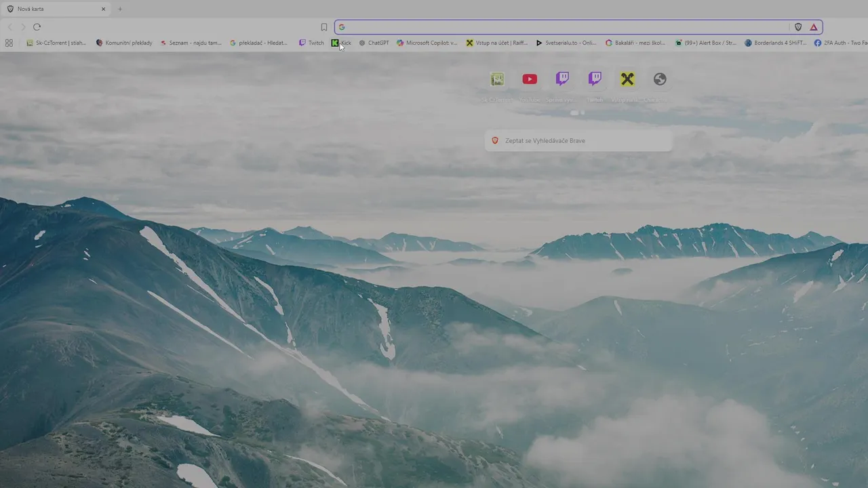Open the Borderlands 4 SHiFT bookmark
Viewport: 868px width, 488px height.
(776, 43)
